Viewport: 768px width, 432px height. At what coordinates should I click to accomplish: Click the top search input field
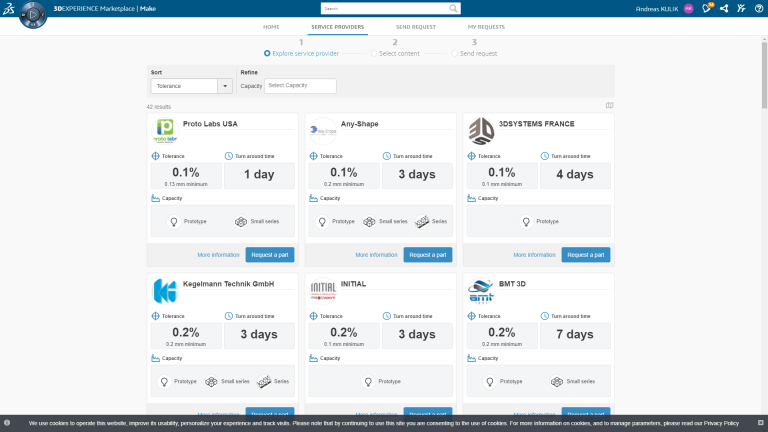[385, 8]
